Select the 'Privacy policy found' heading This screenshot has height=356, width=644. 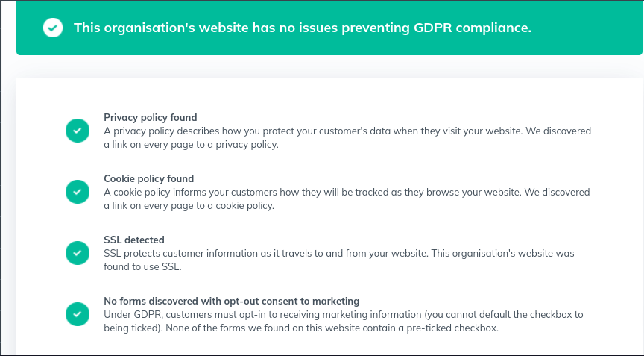click(x=150, y=117)
